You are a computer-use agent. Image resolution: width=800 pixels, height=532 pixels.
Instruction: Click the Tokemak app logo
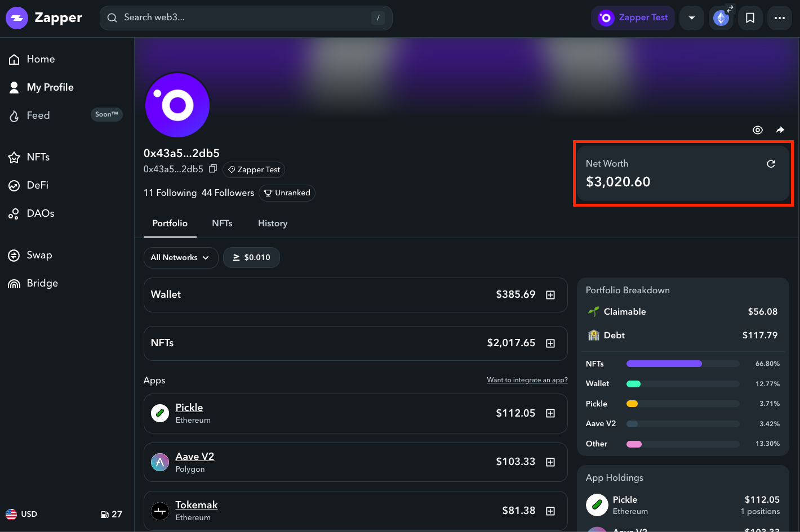click(160, 511)
